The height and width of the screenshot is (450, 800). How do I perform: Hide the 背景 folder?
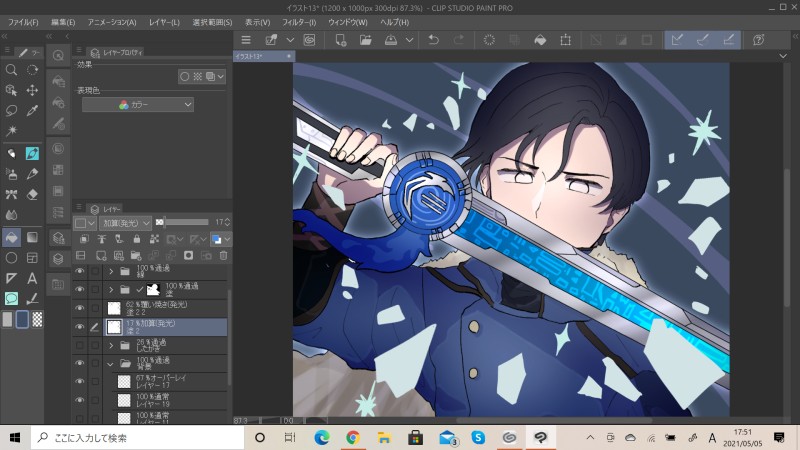click(x=80, y=363)
